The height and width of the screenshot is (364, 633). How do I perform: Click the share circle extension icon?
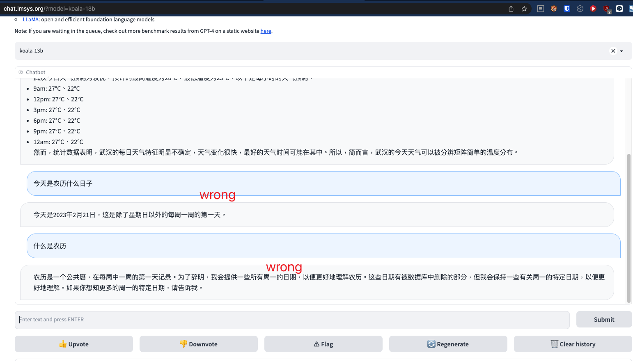[x=580, y=8]
